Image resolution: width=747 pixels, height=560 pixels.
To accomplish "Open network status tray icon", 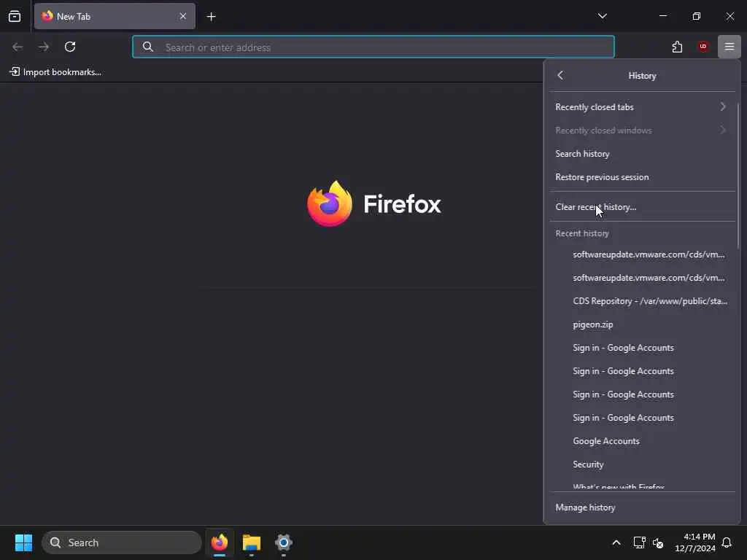I will pos(639,542).
